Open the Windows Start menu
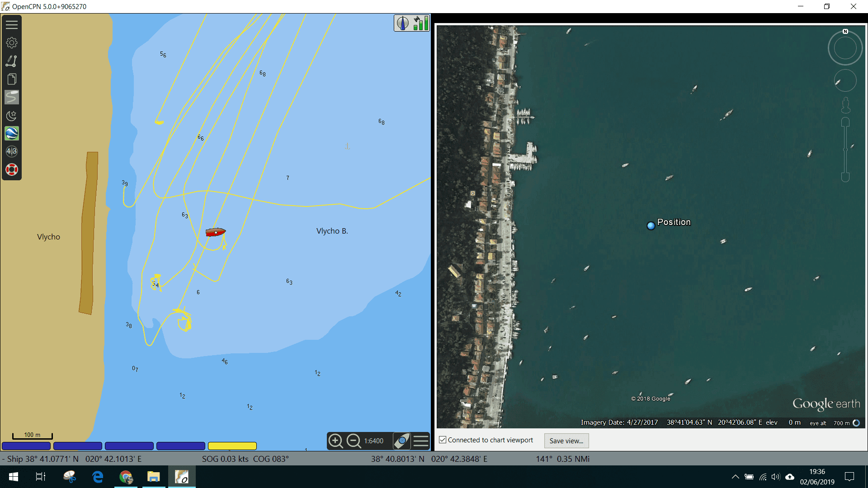Viewport: 868px width, 488px height. (x=13, y=477)
